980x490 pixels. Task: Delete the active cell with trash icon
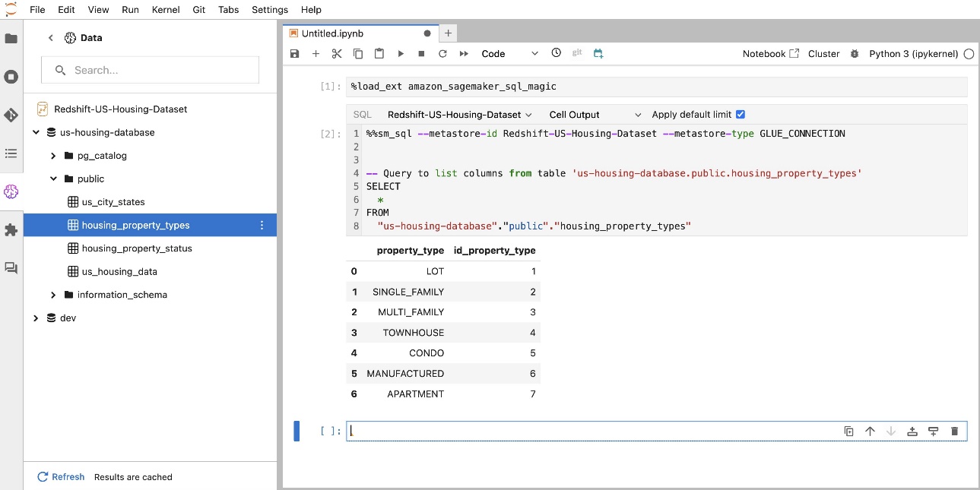955,432
